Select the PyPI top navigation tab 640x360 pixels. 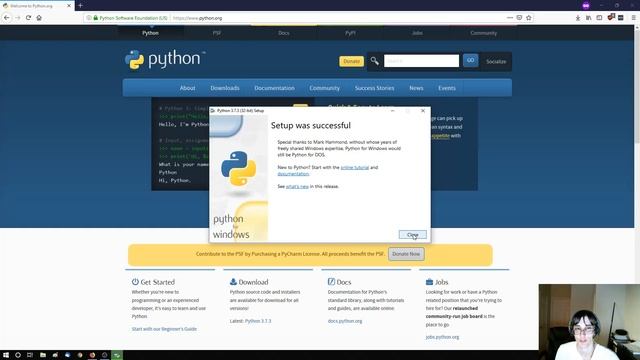[x=350, y=33]
